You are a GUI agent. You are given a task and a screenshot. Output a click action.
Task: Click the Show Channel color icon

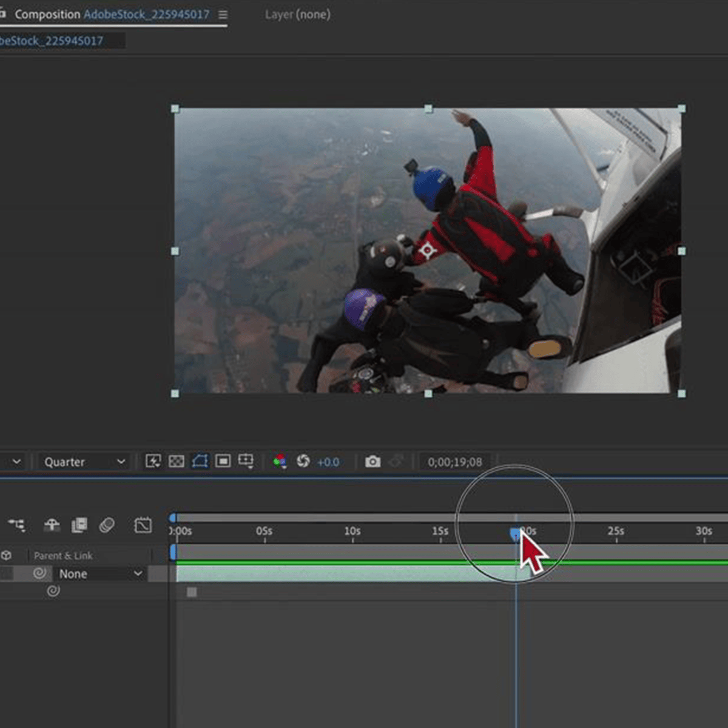click(280, 462)
